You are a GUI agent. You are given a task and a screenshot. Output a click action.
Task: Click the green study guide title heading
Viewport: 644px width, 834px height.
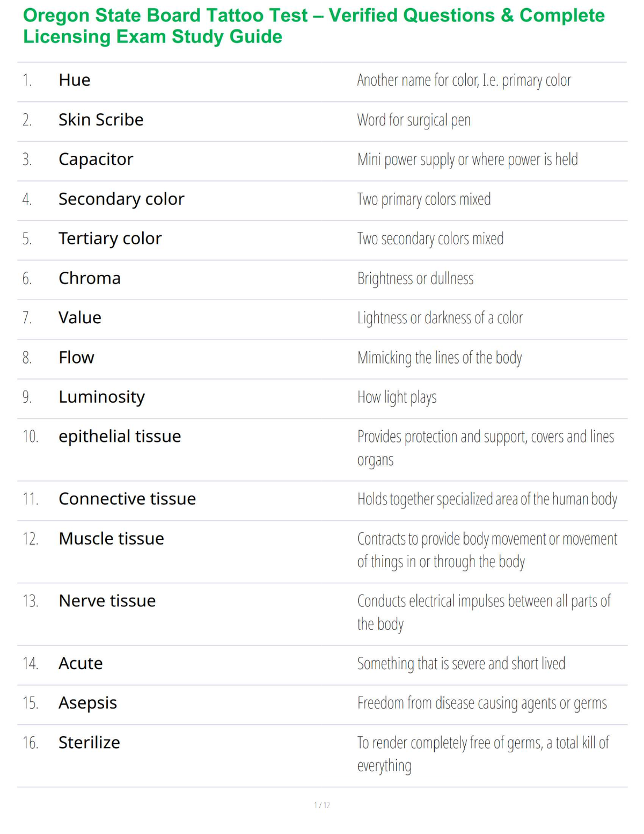(313, 26)
